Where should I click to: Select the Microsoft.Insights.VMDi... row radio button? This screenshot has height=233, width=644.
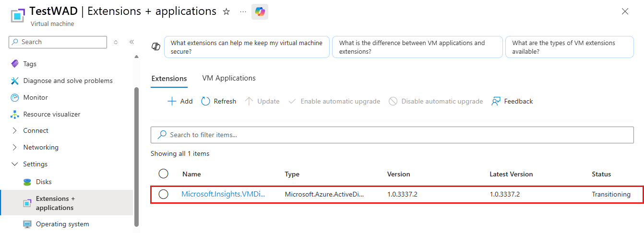(163, 194)
